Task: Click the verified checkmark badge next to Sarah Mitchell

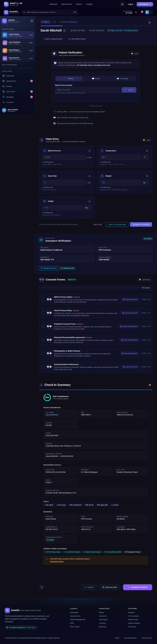Action: click(65, 31)
